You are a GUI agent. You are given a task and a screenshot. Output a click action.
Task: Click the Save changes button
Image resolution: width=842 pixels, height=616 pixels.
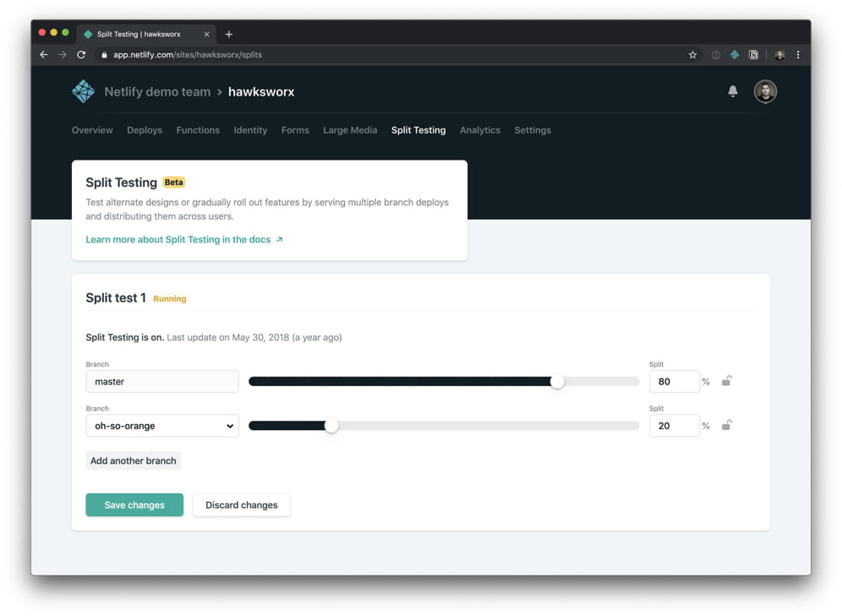[x=134, y=504]
